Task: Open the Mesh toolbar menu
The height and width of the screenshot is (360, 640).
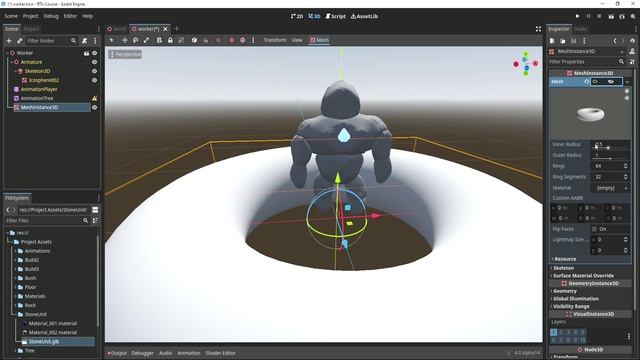Action: tap(319, 40)
